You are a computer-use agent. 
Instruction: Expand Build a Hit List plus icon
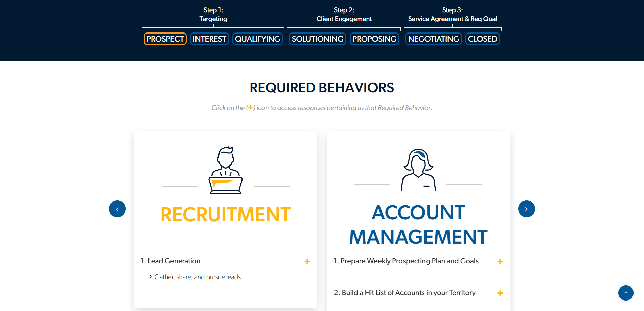click(x=500, y=293)
